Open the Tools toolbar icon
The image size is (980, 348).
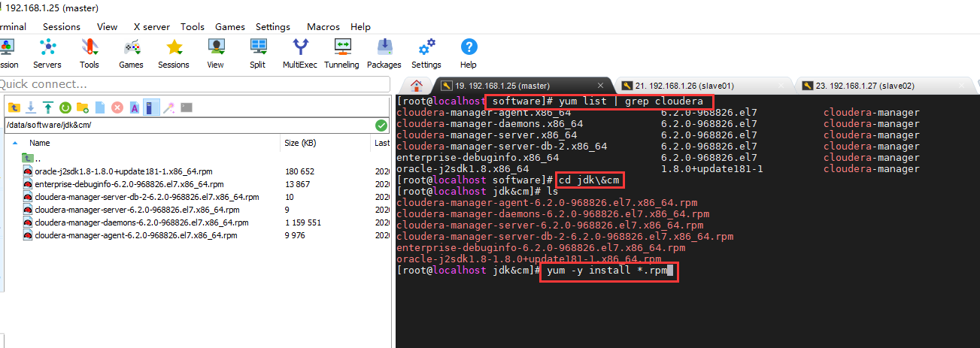pyautogui.click(x=90, y=53)
